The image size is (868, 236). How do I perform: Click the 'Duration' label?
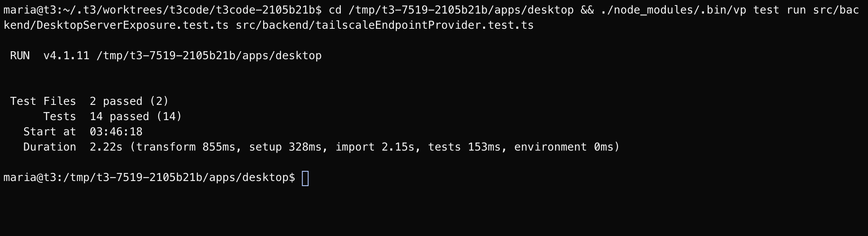[50, 147]
